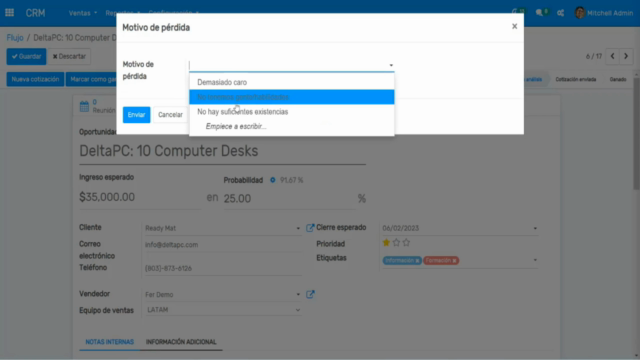Screen dimensions: 640x360
Task: Expand Equipo de ventas dropdown
Action: (298, 310)
